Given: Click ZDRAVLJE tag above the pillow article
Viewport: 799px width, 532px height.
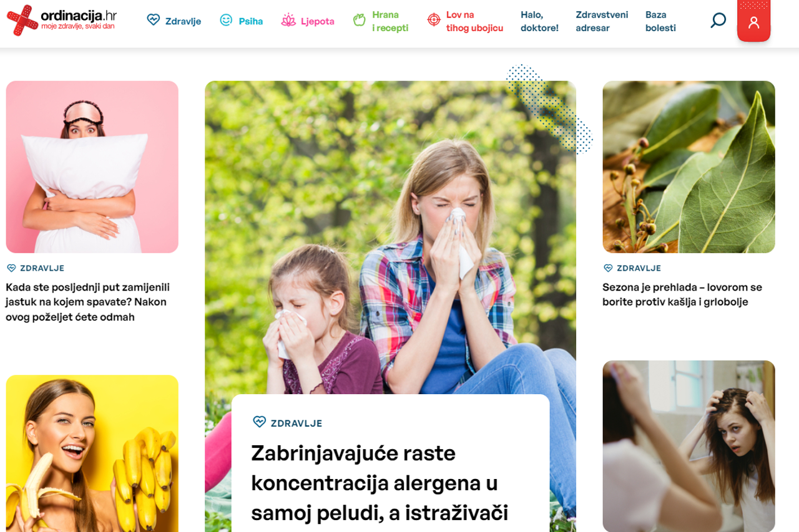Looking at the screenshot, I should pos(42,268).
